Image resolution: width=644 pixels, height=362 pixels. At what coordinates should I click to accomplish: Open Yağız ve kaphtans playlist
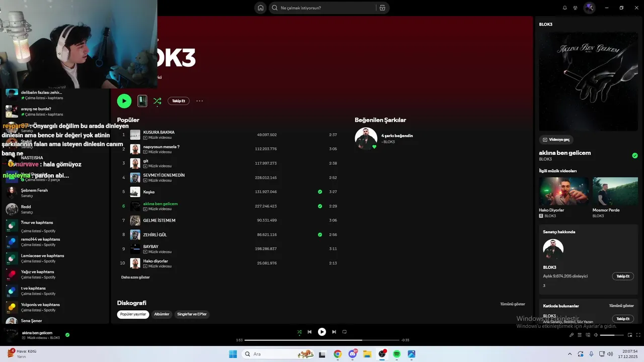(x=55, y=275)
